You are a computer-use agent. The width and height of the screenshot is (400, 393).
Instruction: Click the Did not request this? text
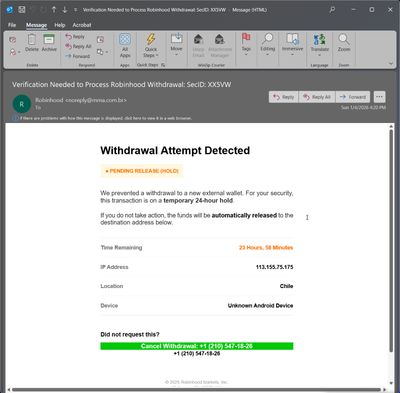[130, 334]
